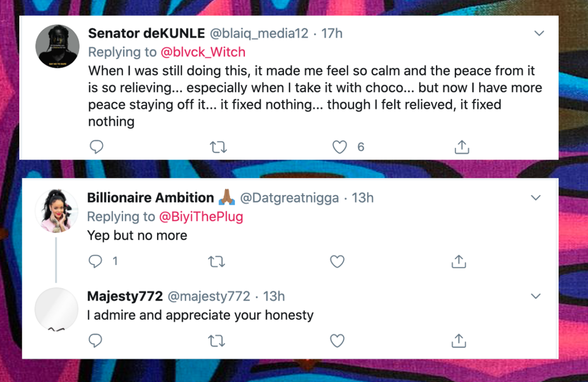This screenshot has width=588, height=382.
Task: Open reply on Billionaire Ambition's tweet
Action: 95,261
